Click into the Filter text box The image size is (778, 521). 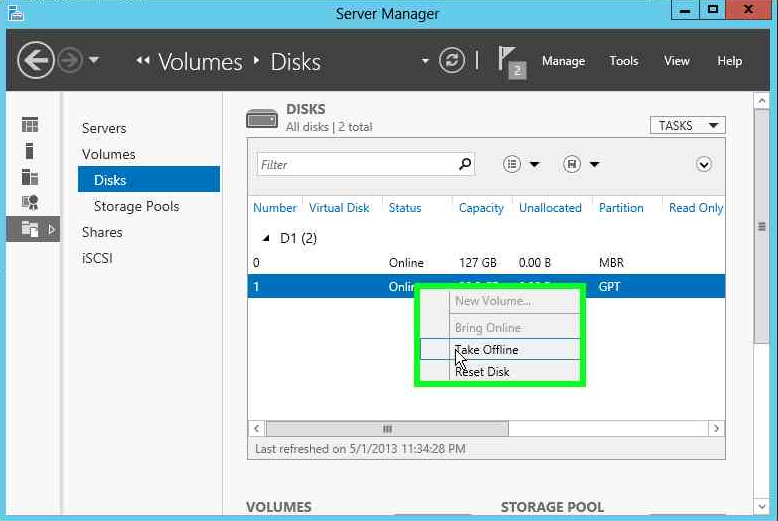[x=366, y=164]
